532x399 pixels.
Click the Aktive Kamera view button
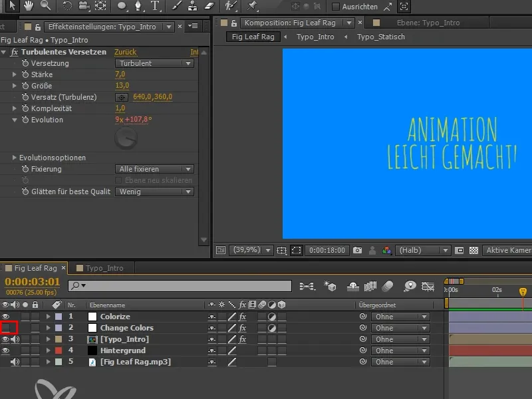click(507, 251)
